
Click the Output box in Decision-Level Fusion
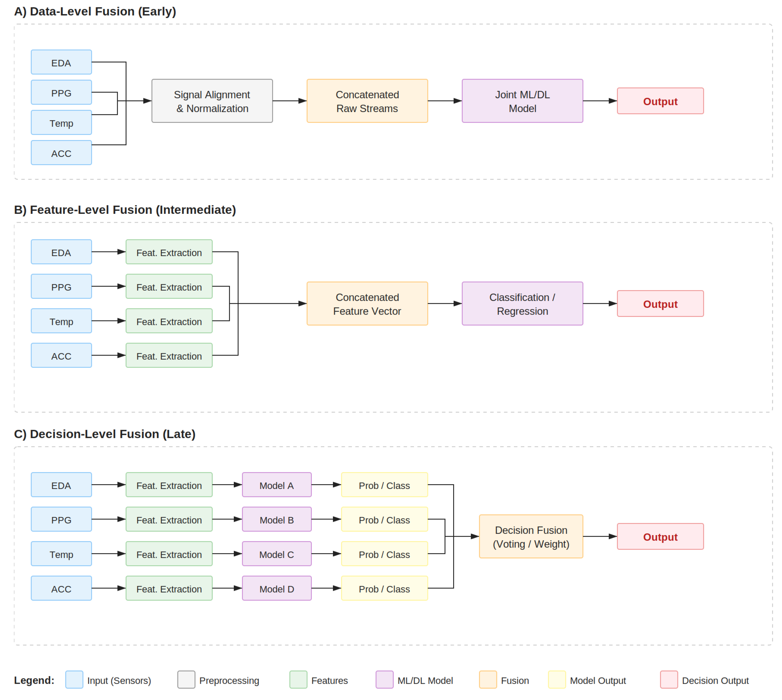click(660, 536)
